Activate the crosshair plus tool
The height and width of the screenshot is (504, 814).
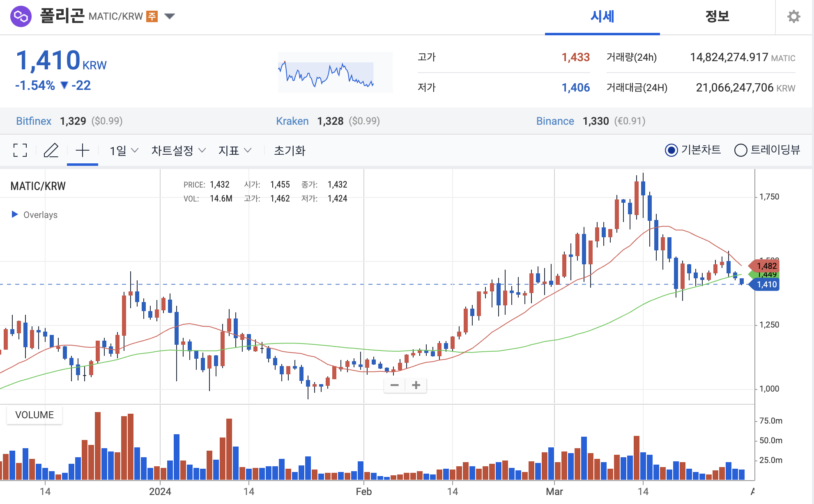[83, 150]
